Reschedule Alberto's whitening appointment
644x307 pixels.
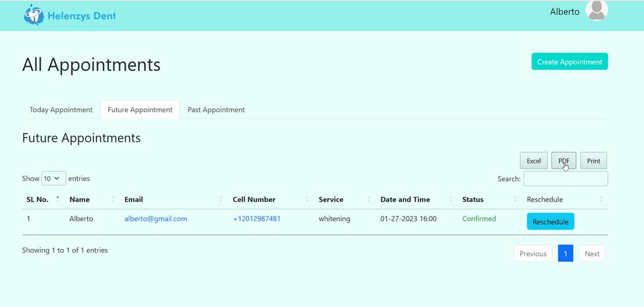(550, 222)
